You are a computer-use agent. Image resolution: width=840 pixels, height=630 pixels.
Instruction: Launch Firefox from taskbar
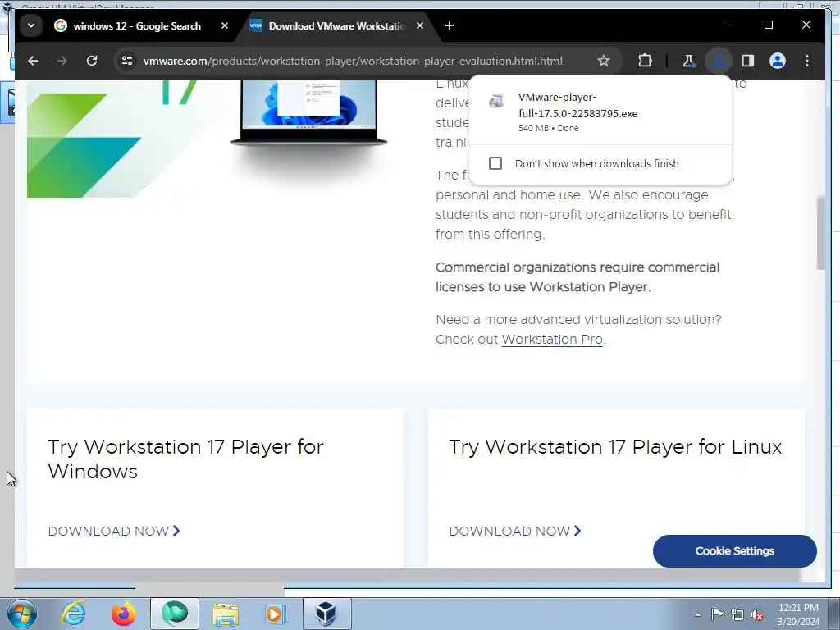pyautogui.click(x=124, y=614)
